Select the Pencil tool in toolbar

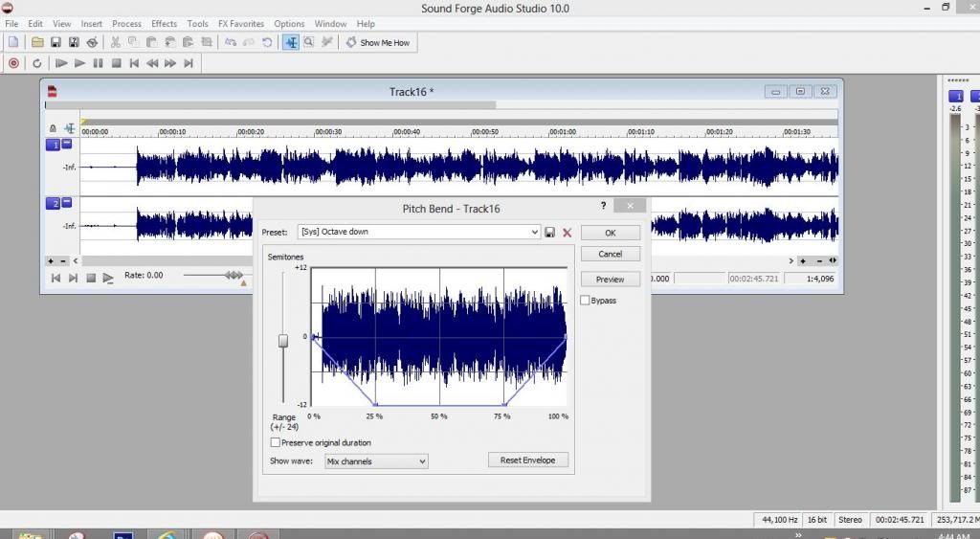point(326,42)
